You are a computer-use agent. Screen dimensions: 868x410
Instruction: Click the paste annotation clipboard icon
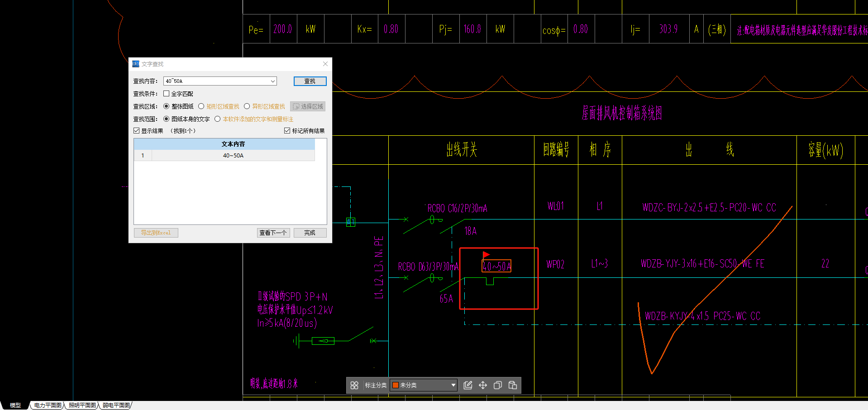(513, 385)
